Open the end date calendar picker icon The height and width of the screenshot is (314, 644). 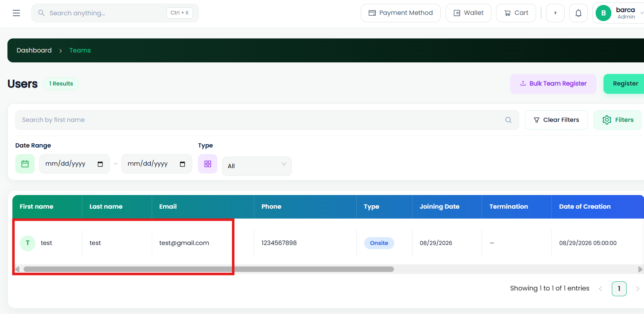pyautogui.click(x=183, y=164)
